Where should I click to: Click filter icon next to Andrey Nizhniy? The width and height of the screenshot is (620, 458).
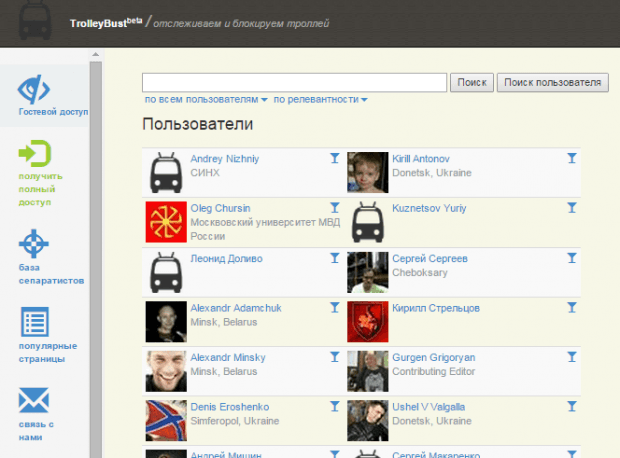(334, 158)
